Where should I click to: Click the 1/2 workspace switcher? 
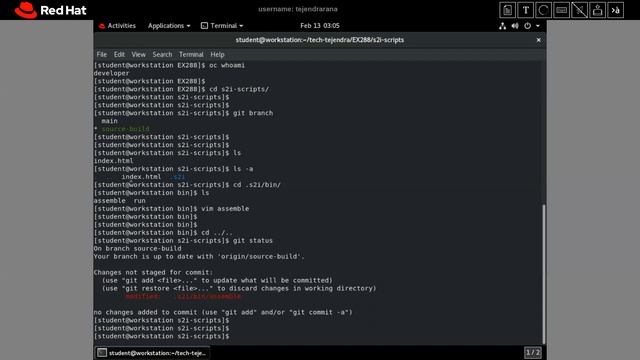533,352
